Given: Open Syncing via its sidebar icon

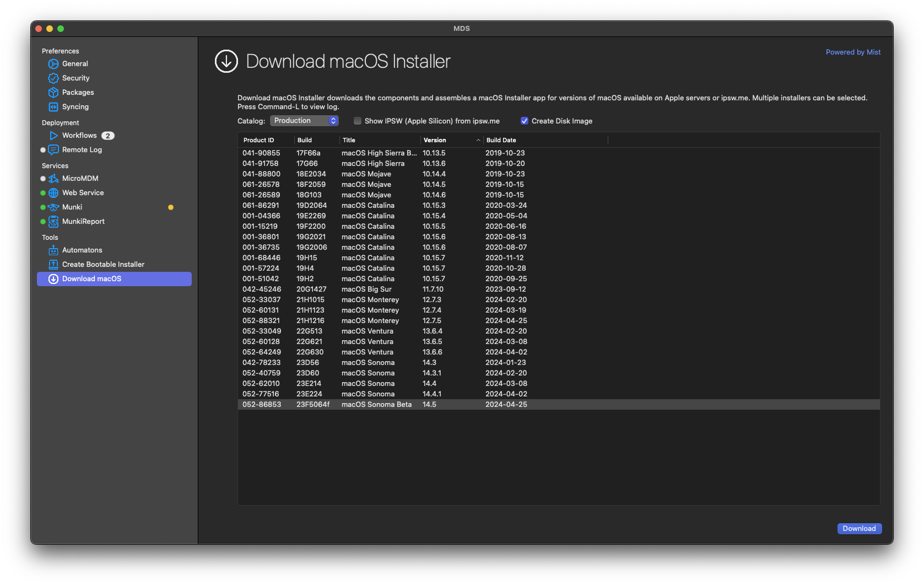Looking at the screenshot, I should (x=53, y=107).
